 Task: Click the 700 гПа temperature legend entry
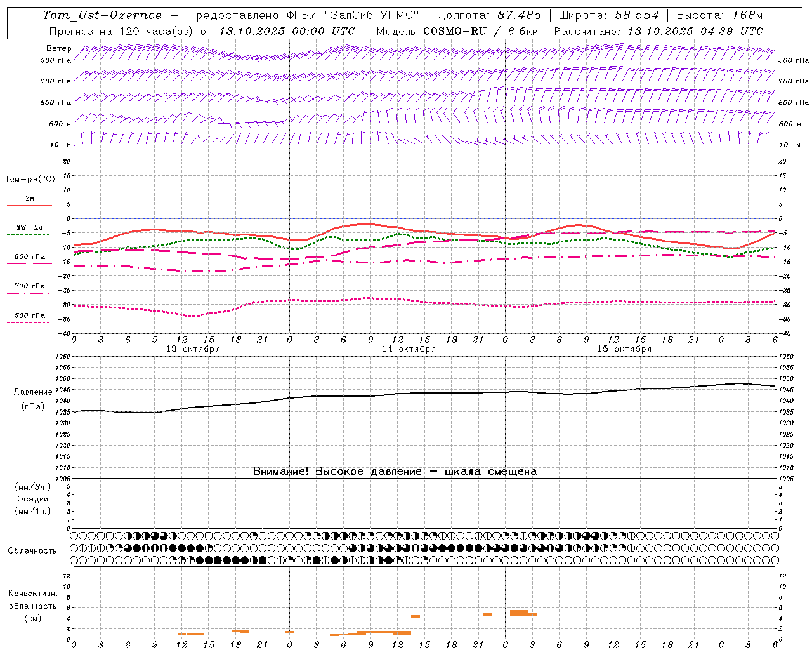(29, 286)
